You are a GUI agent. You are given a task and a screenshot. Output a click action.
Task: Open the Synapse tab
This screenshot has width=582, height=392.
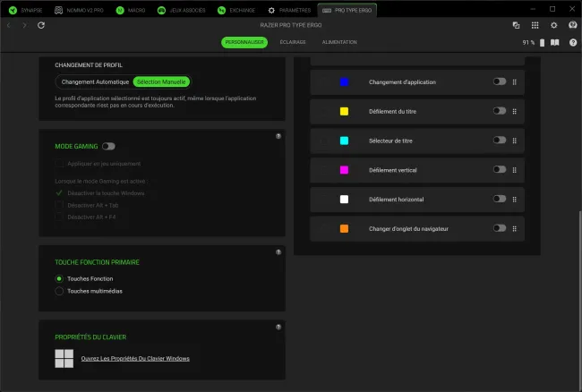25,11
